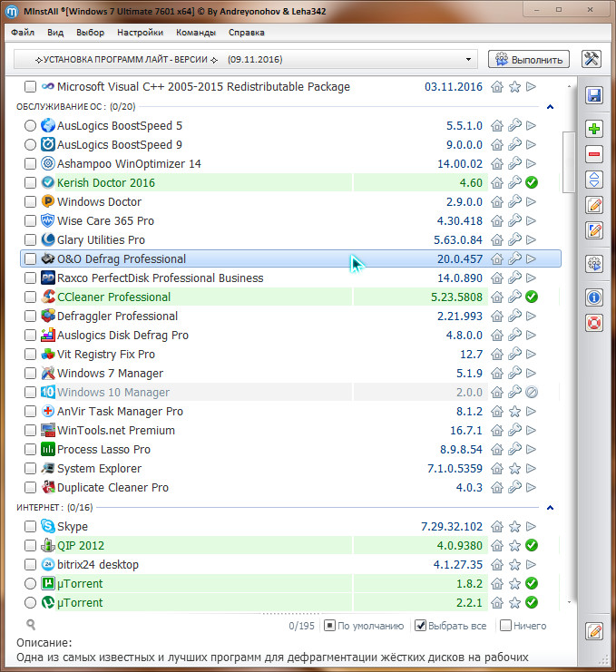Check the Microsoft Visual C++ Redistributable checkbox
This screenshot has width=616, height=672.
(x=30, y=86)
